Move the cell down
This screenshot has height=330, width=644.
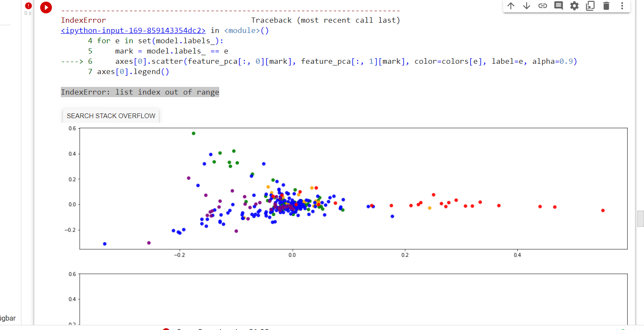[526, 6]
